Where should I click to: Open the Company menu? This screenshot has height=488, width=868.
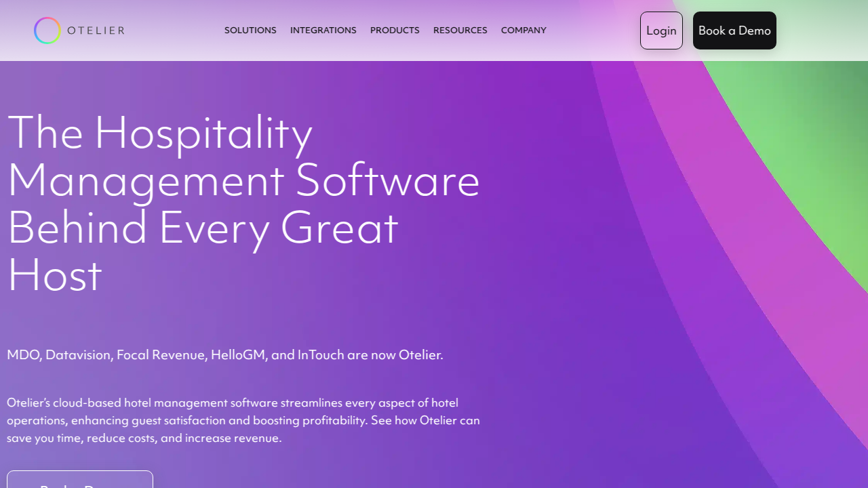[524, 30]
